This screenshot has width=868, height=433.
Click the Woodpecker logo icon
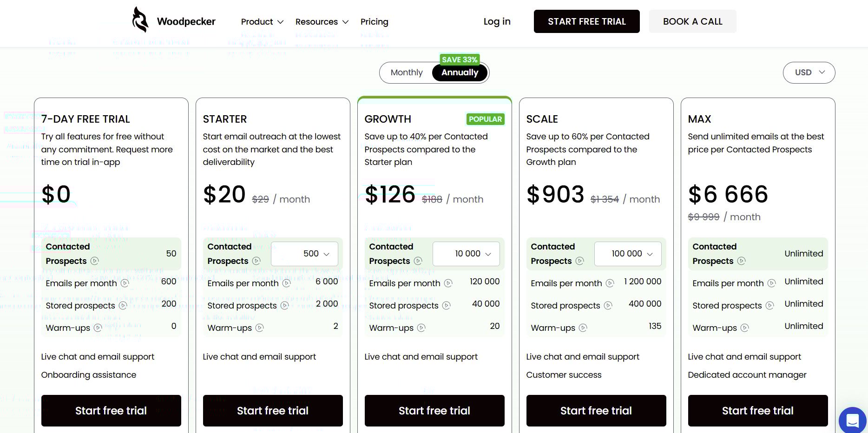140,20
